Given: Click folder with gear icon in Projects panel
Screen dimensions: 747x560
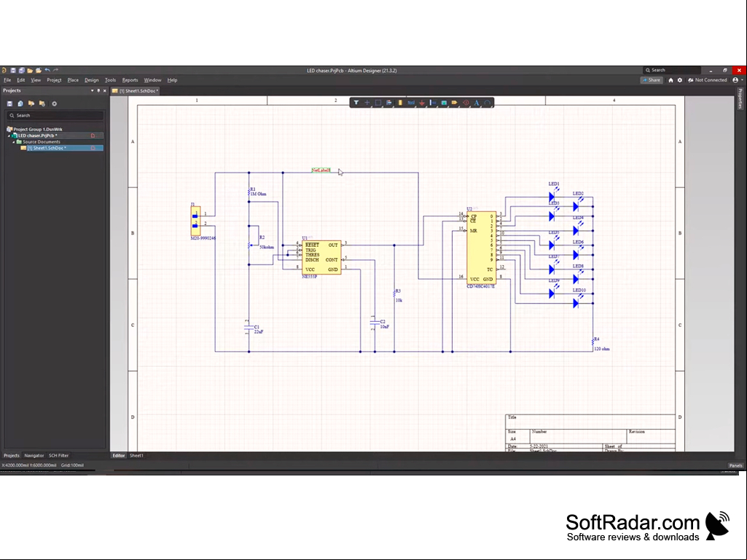Looking at the screenshot, I should [x=42, y=104].
